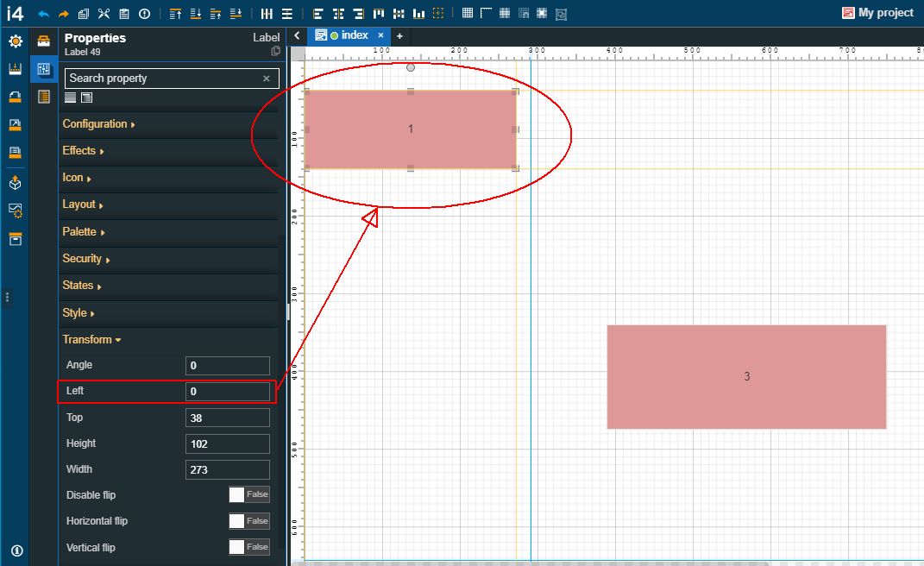Image resolution: width=924 pixels, height=566 pixels.
Task: Toggle the Vertical flip switch
Action: (249, 546)
